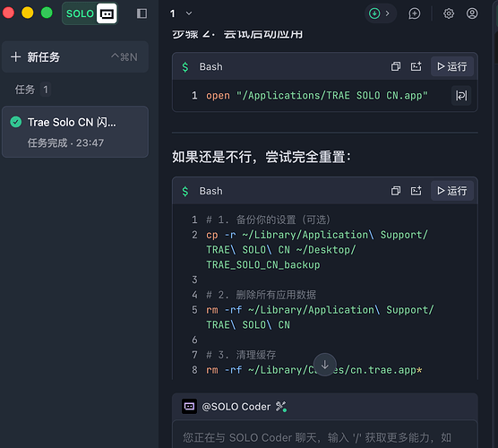
Task: Open the user account profile icon
Action: pyautogui.click(x=472, y=13)
